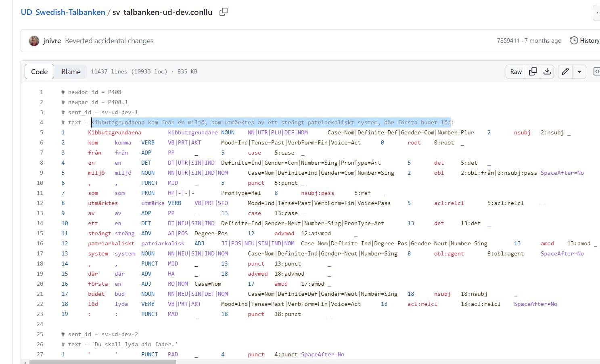
Task: Expand the edit options dropdown caret
Action: [579, 71]
